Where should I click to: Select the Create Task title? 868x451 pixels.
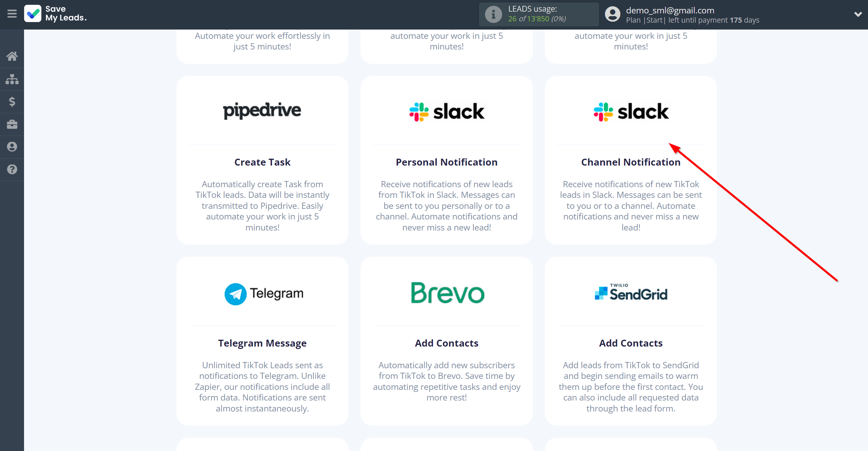[x=262, y=162]
